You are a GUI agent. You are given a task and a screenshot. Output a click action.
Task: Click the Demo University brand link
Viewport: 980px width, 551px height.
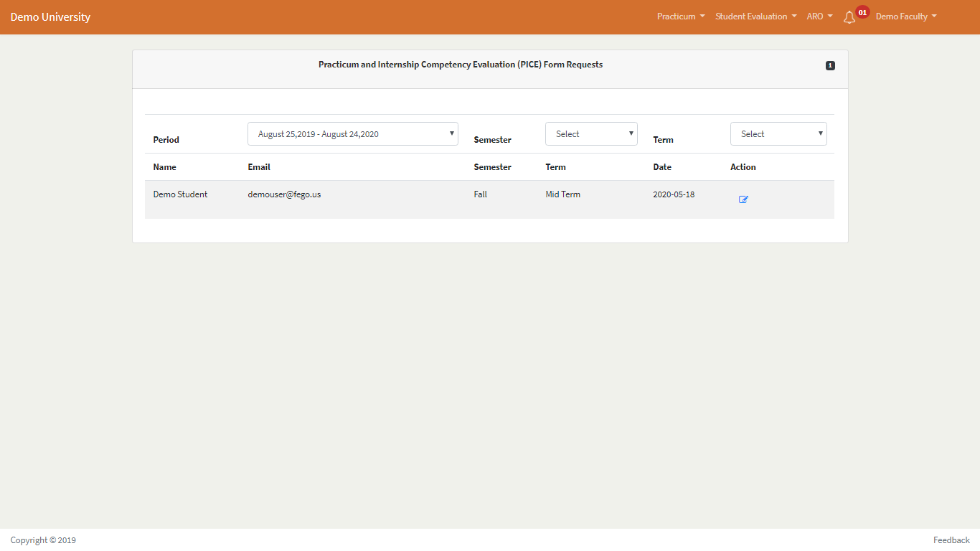(50, 16)
